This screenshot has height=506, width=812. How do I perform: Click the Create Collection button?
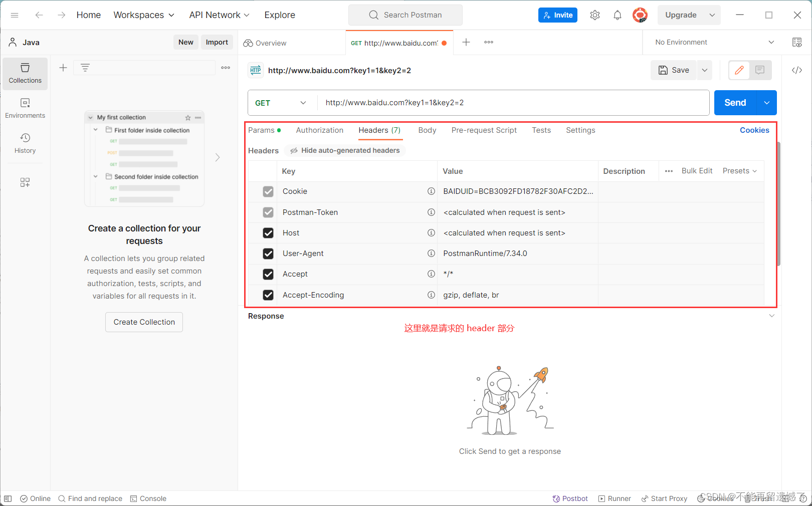tap(144, 322)
